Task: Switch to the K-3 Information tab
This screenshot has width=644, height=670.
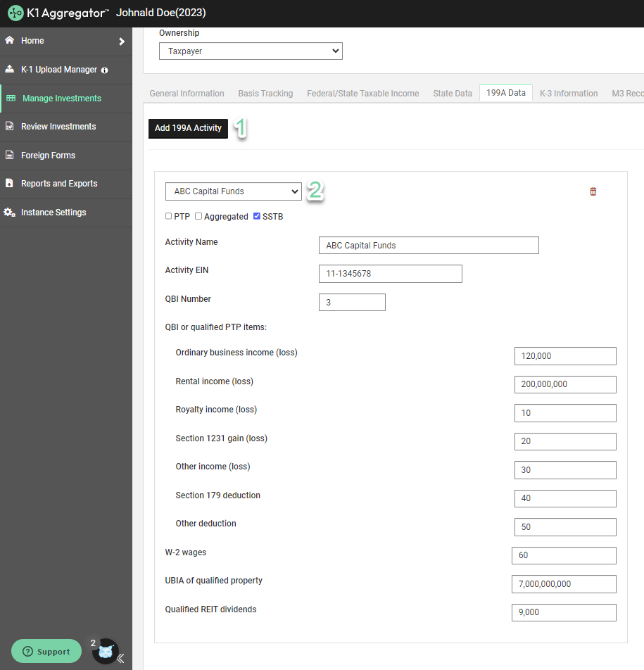Action: pyautogui.click(x=569, y=93)
